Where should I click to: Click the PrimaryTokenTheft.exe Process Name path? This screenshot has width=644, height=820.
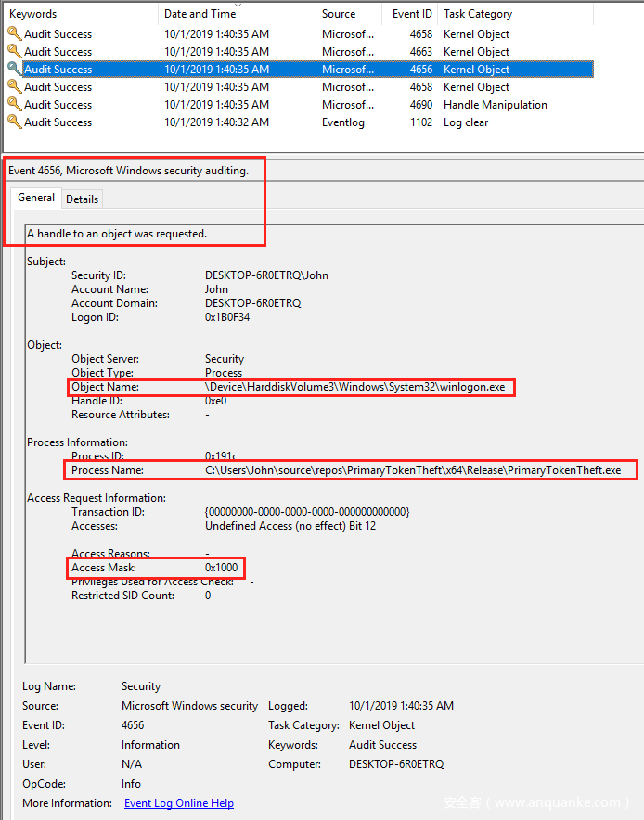tap(413, 470)
